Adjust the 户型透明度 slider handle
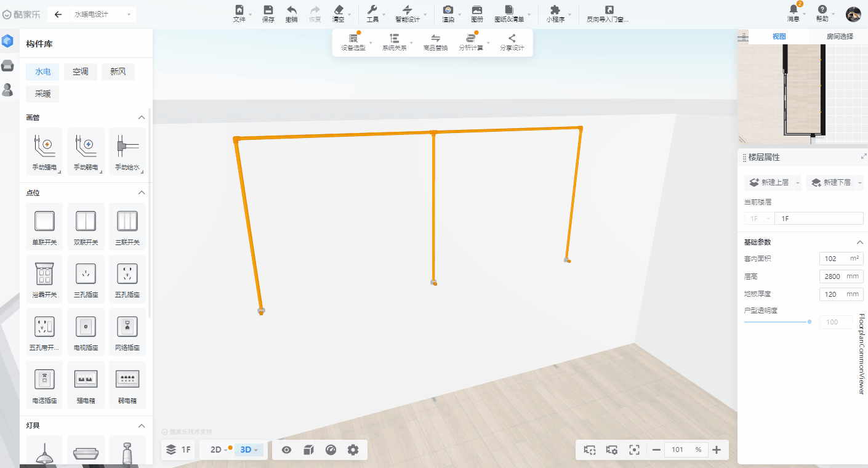This screenshot has width=868, height=468. [x=809, y=321]
